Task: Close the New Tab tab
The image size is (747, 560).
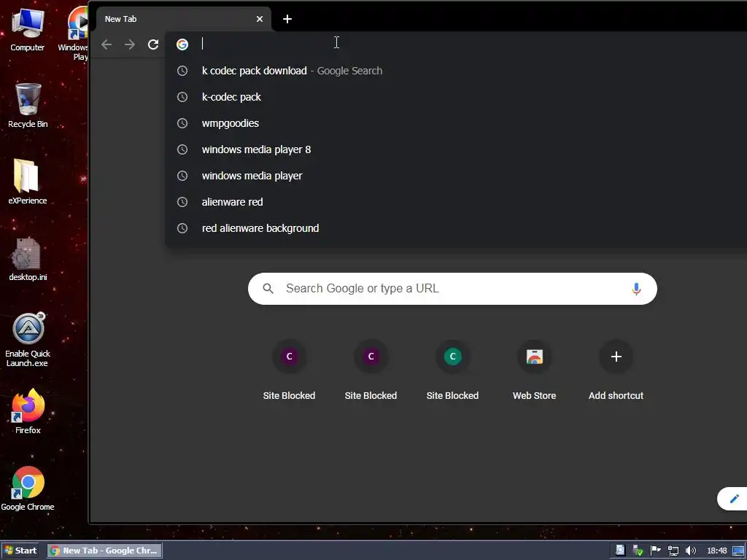Action: tap(260, 19)
